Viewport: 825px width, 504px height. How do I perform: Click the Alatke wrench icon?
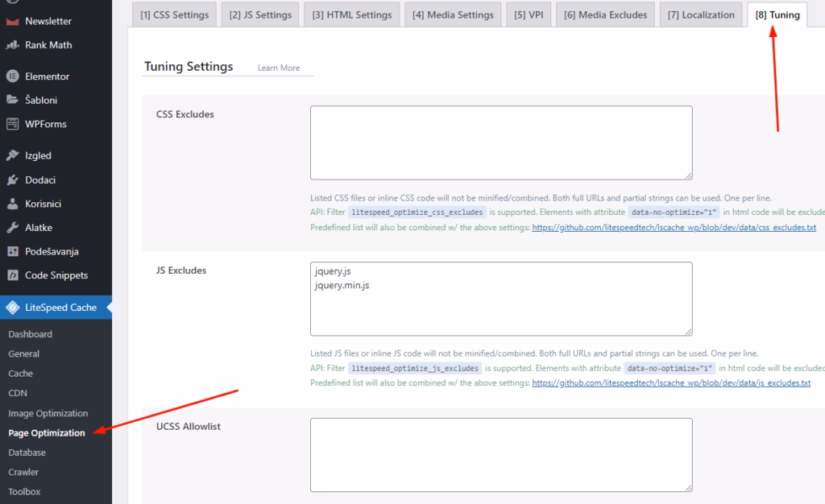point(13,228)
